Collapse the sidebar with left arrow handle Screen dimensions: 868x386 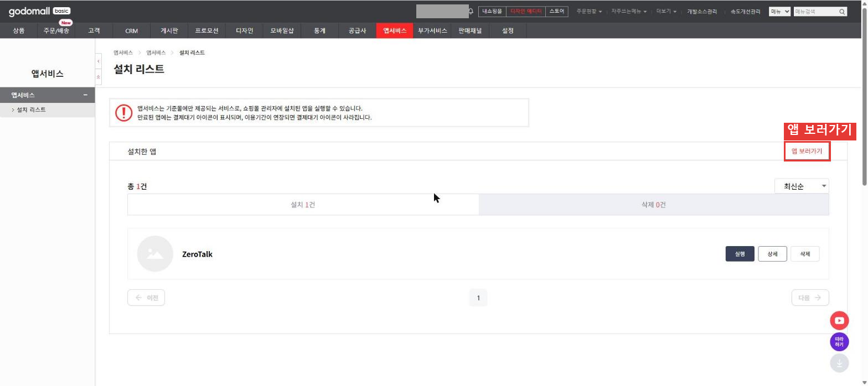point(99,61)
